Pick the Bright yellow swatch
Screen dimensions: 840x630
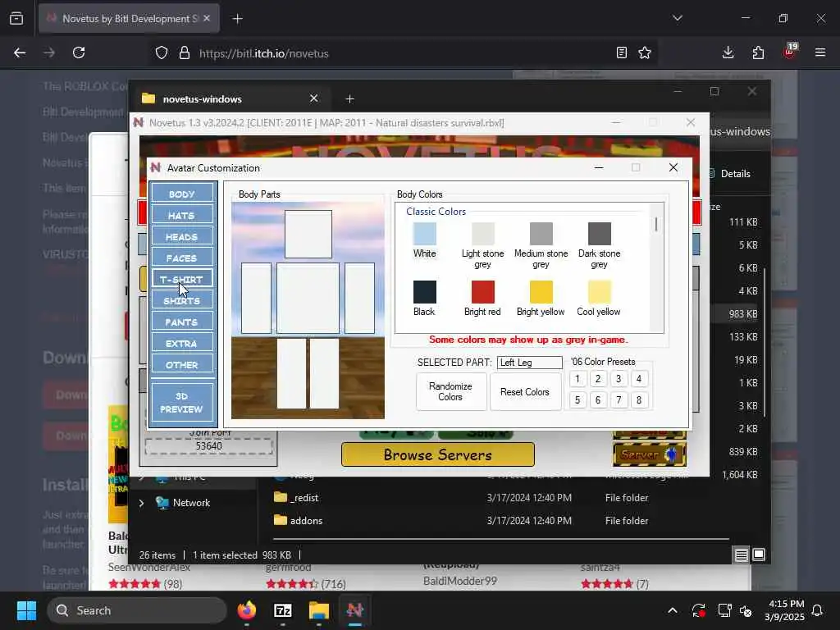[x=541, y=292]
